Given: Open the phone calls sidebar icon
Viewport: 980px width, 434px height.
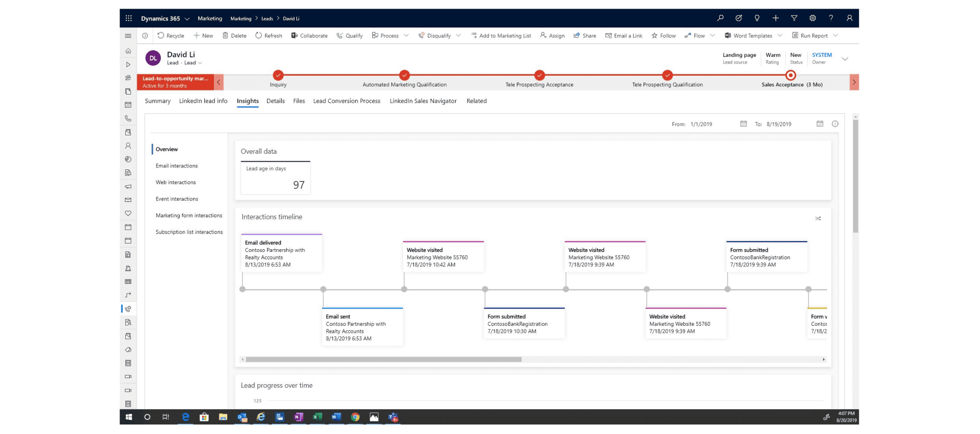Looking at the screenshot, I should (128, 118).
